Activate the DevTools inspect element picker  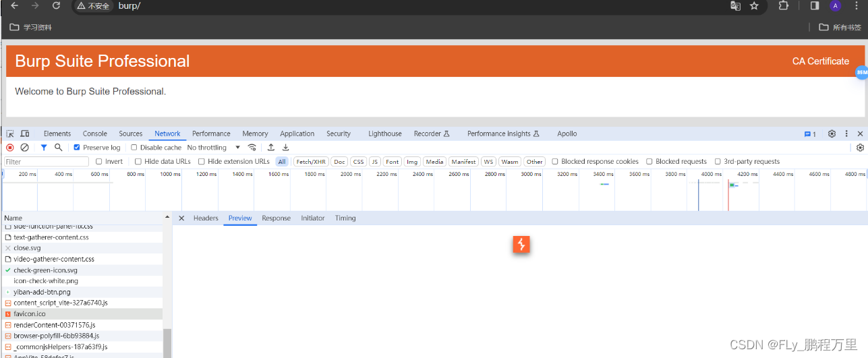pyautogui.click(x=10, y=134)
